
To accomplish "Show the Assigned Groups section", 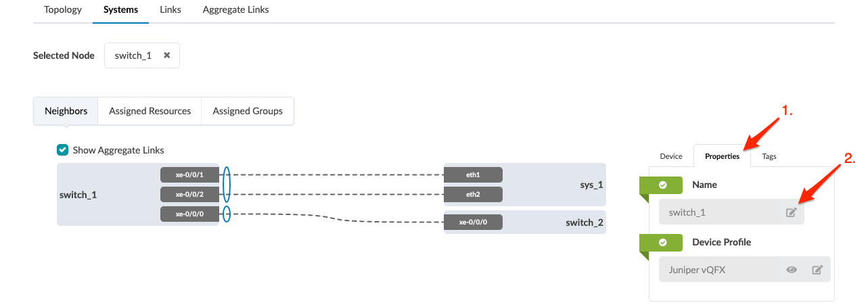I will pos(248,111).
